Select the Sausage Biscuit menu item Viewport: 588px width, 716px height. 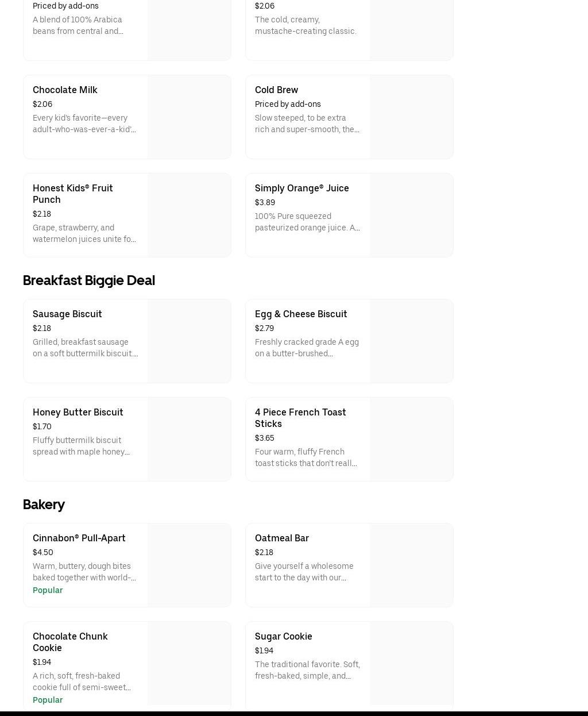click(x=67, y=314)
